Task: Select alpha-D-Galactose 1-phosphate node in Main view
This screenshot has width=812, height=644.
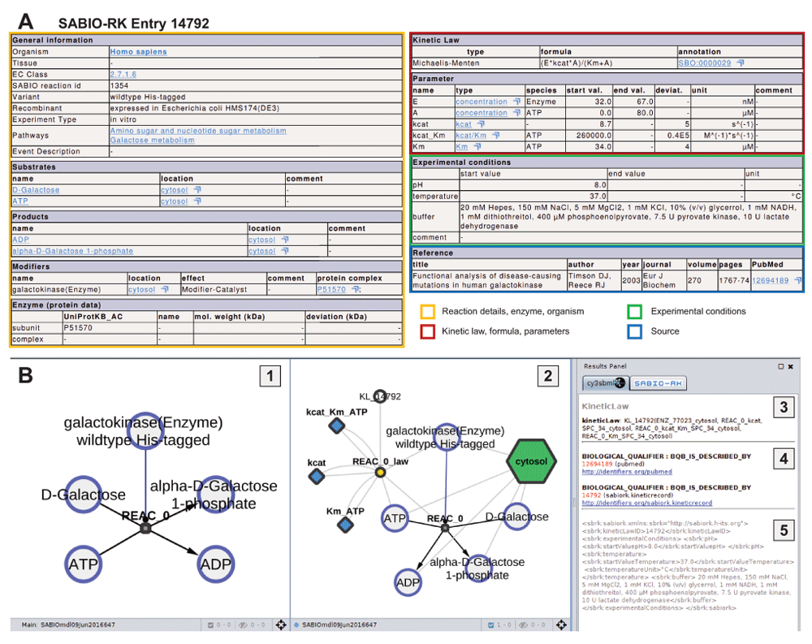Action: (215, 495)
